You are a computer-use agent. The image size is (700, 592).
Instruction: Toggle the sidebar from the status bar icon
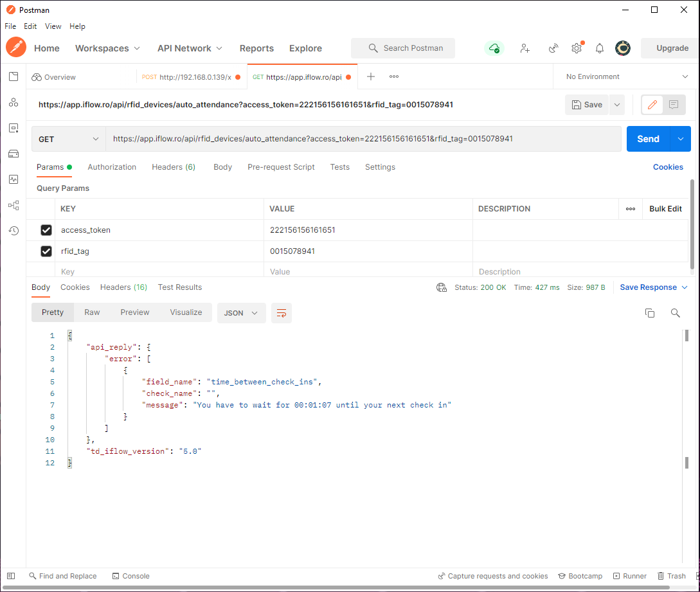click(11, 576)
